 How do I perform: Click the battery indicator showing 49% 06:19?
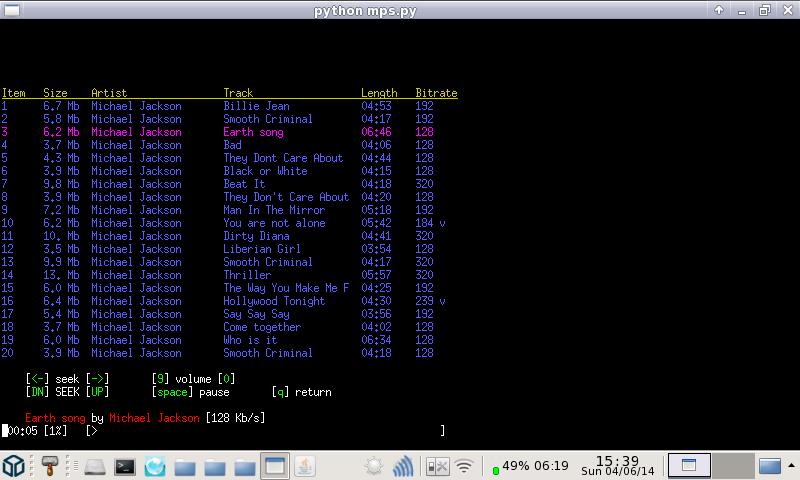(x=530, y=466)
